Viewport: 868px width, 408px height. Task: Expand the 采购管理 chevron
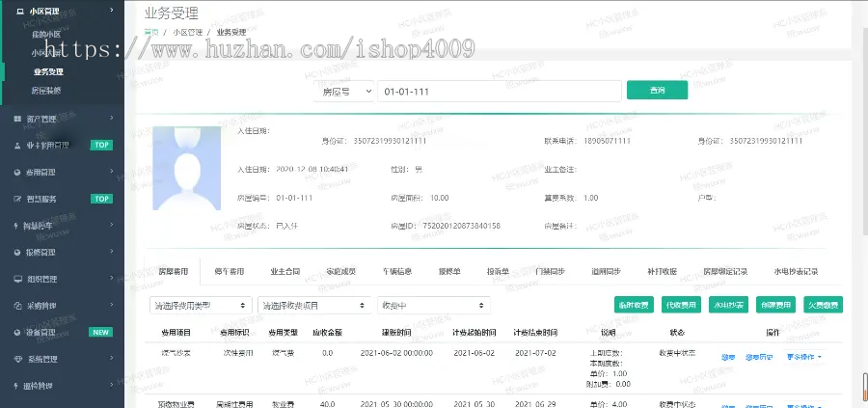click(x=112, y=305)
